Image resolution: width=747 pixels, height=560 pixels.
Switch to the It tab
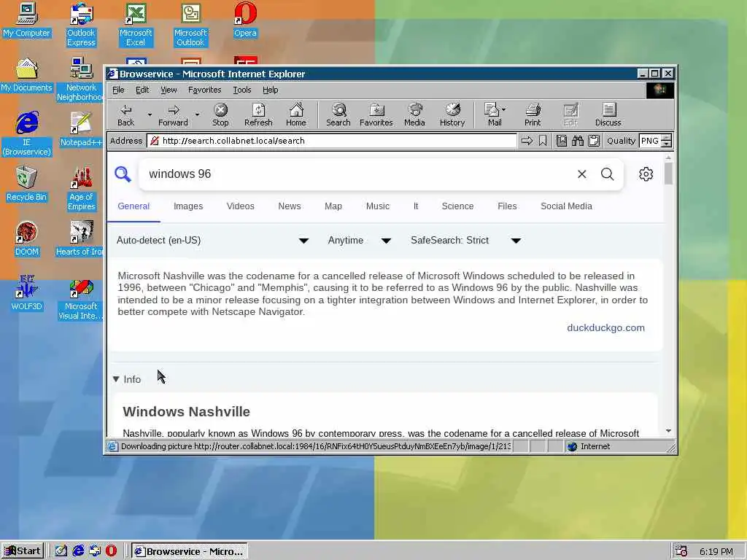point(415,206)
